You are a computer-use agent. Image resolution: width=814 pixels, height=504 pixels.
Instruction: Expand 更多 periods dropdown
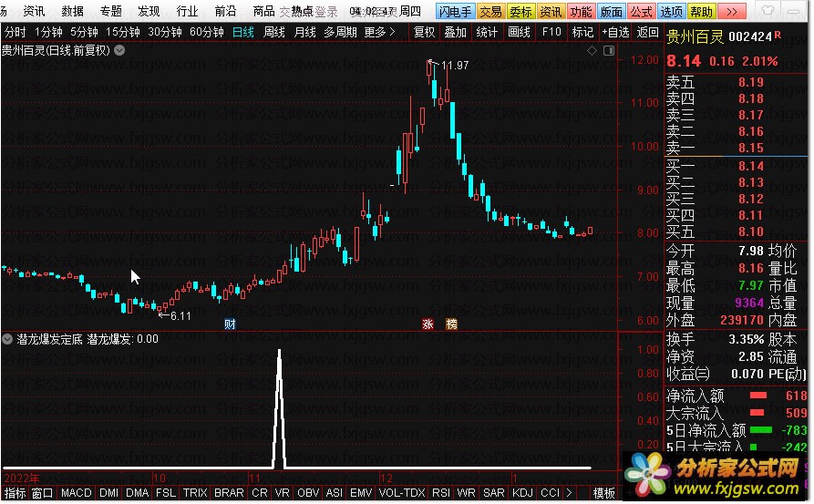point(379,32)
